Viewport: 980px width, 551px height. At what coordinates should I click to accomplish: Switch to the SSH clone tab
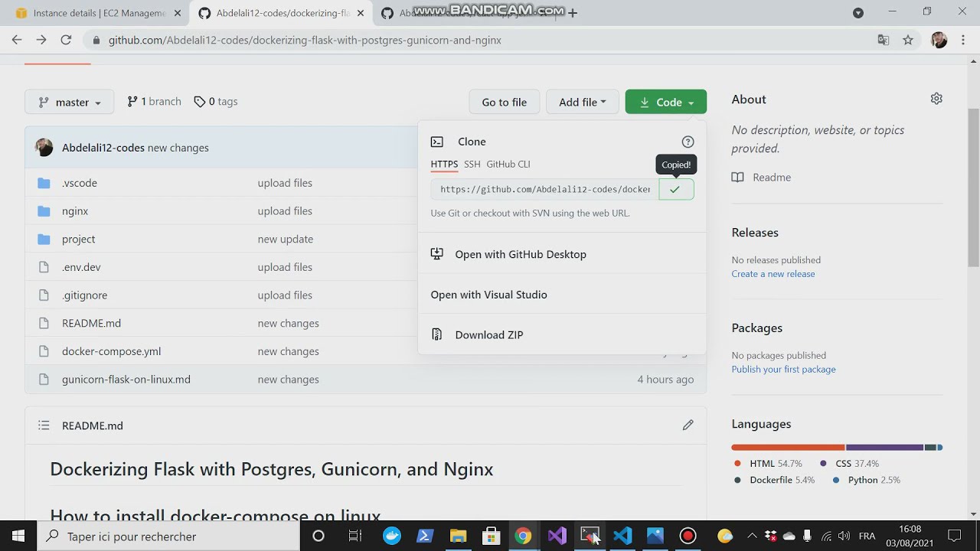coord(472,164)
